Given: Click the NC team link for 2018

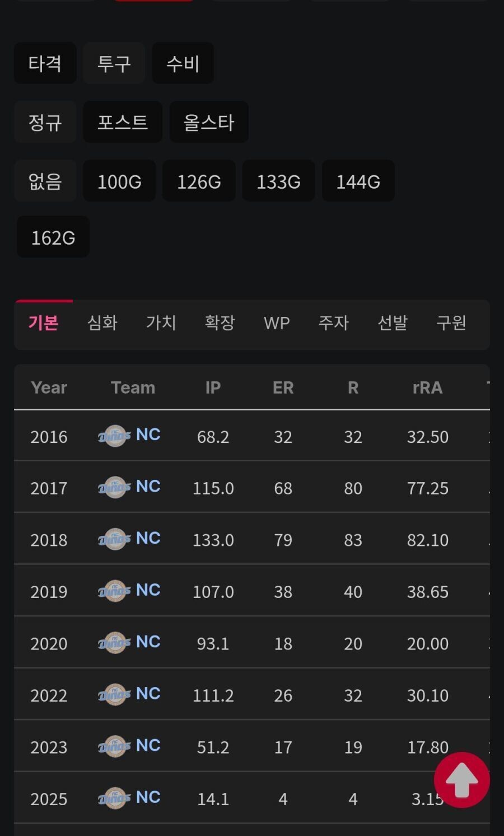Looking at the screenshot, I should coord(148,538).
